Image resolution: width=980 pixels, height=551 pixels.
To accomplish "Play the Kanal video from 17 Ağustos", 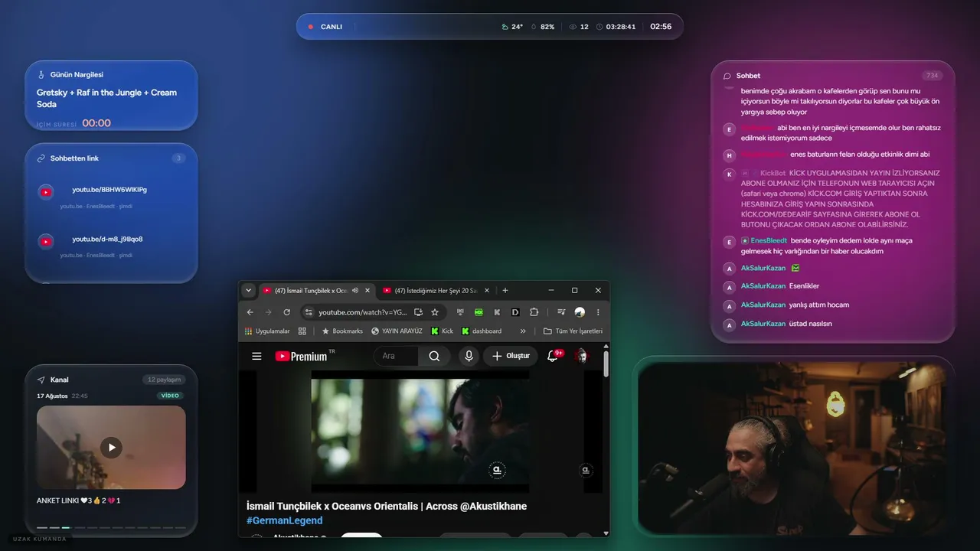I will [x=111, y=448].
